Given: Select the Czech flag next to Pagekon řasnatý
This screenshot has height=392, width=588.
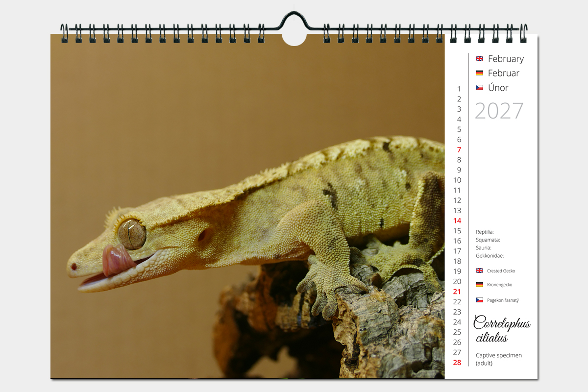Looking at the screenshot, I should click(x=479, y=300).
